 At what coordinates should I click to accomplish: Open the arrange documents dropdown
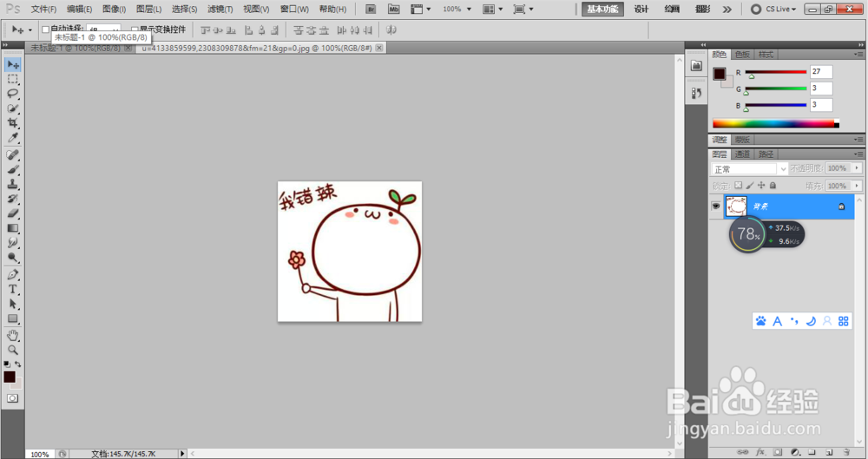[x=493, y=9]
